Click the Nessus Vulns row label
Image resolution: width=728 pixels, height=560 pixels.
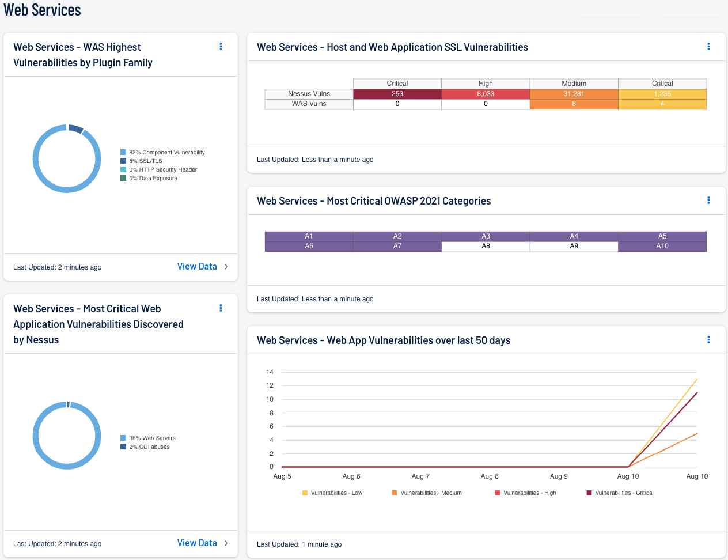point(309,94)
